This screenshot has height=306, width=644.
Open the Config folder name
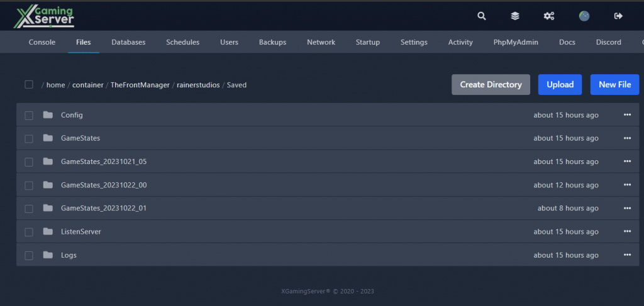(72, 115)
